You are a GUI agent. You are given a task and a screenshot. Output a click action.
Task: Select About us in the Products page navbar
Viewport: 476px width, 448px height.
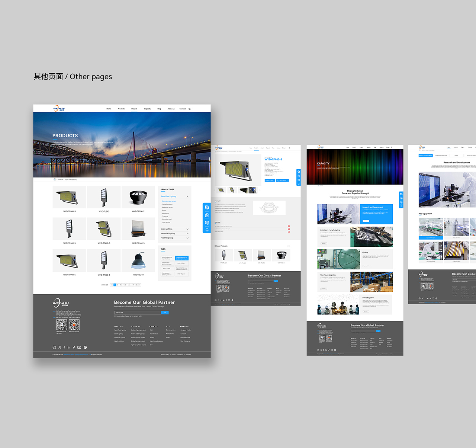[x=171, y=109]
